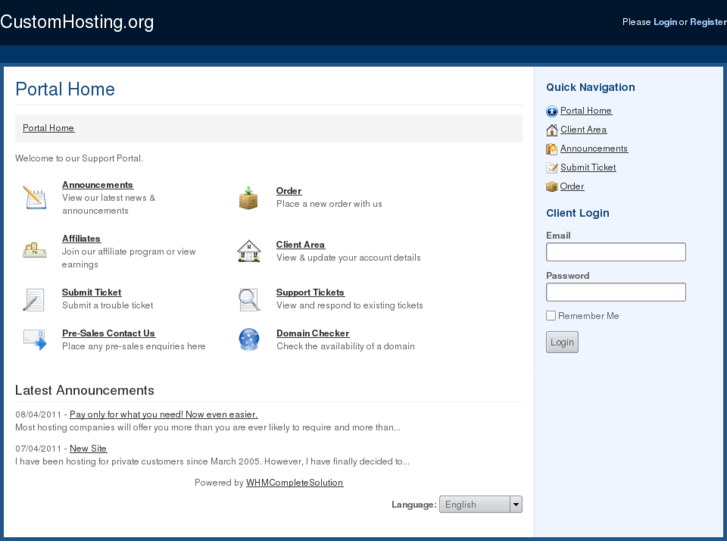Viewport: 727px width, 545px height.
Task: Open the Submit Ticket link in main panel
Action: point(92,292)
